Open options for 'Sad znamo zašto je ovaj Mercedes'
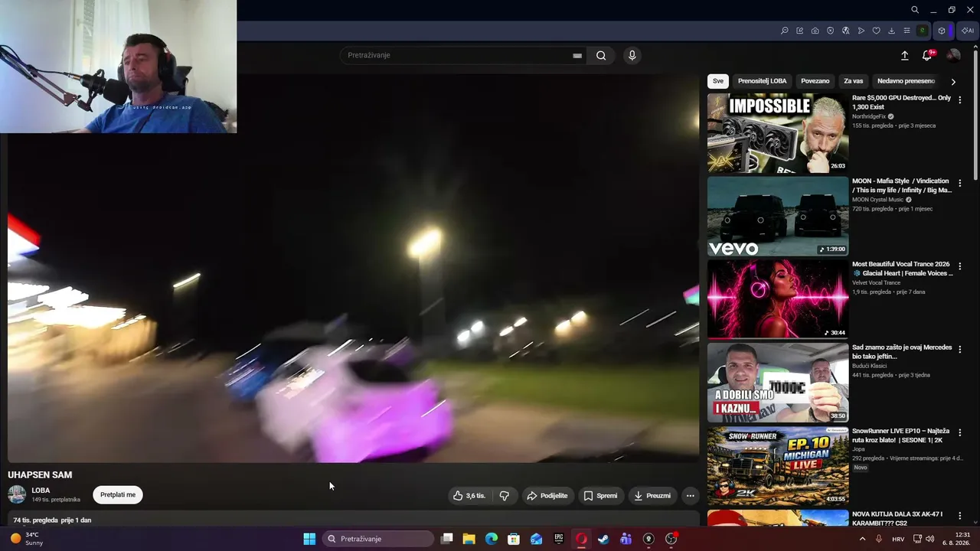Image resolution: width=980 pixels, height=551 pixels. 959,350
